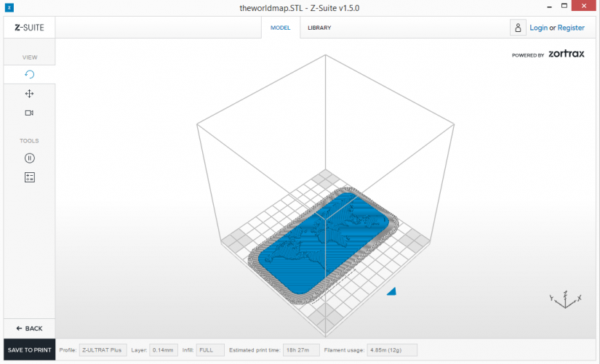Click the Login link

click(538, 28)
